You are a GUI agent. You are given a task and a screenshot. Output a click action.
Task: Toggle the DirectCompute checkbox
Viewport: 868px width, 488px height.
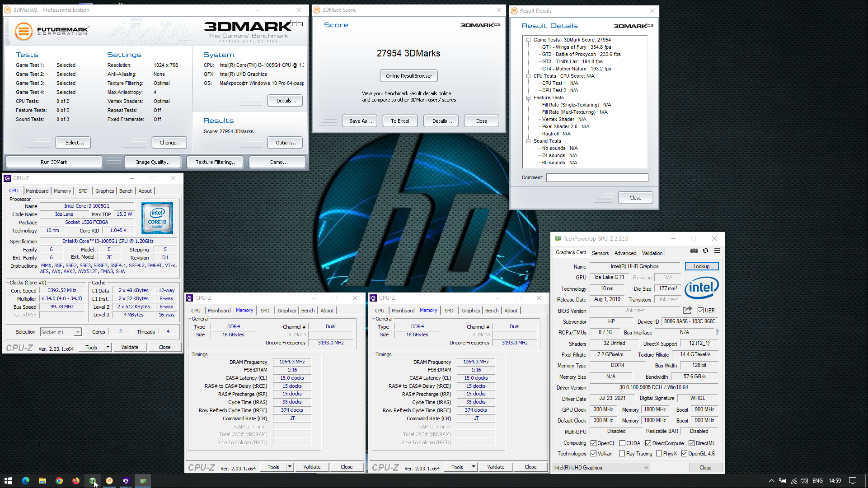click(x=648, y=443)
